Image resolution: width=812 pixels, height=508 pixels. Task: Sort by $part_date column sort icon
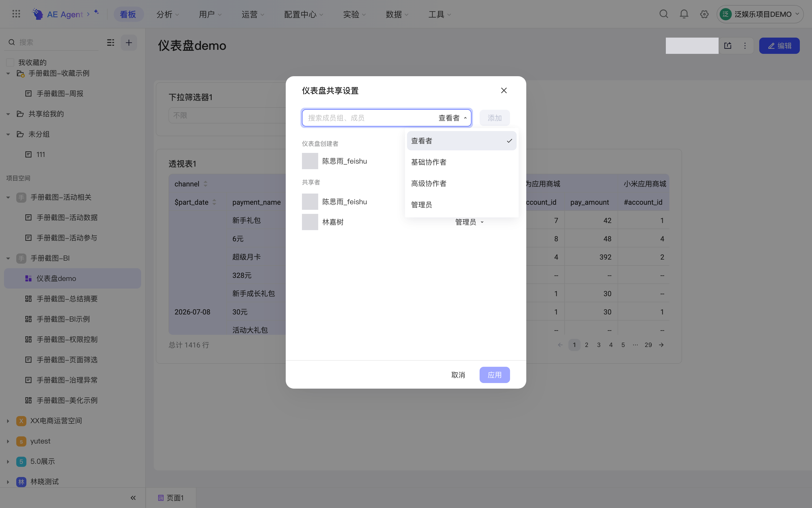point(214,202)
